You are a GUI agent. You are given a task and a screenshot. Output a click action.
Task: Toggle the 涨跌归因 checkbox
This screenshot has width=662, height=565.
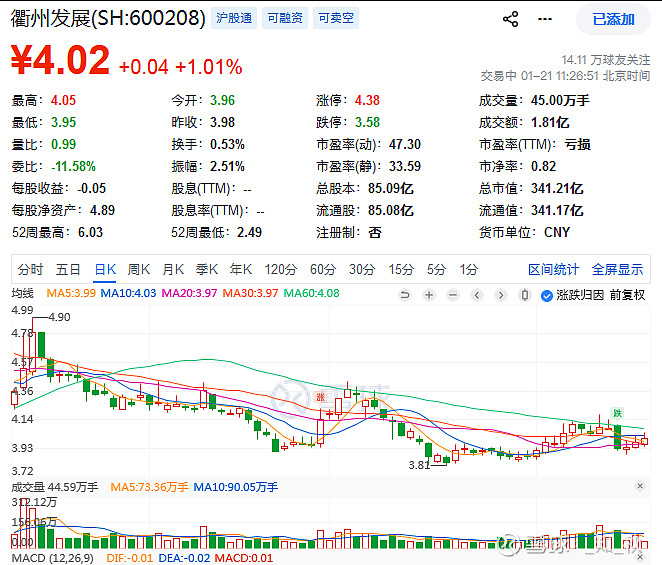click(x=547, y=296)
